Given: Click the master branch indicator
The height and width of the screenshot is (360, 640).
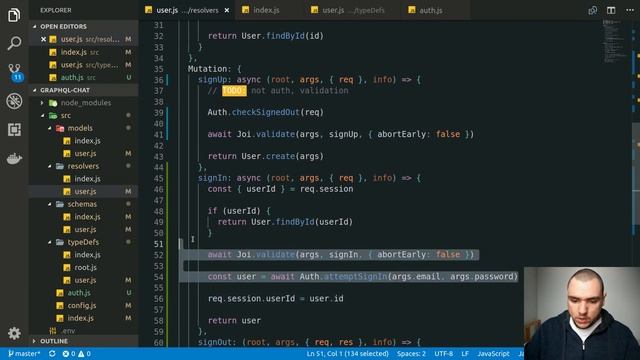Looking at the screenshot, I should point(24,353).
